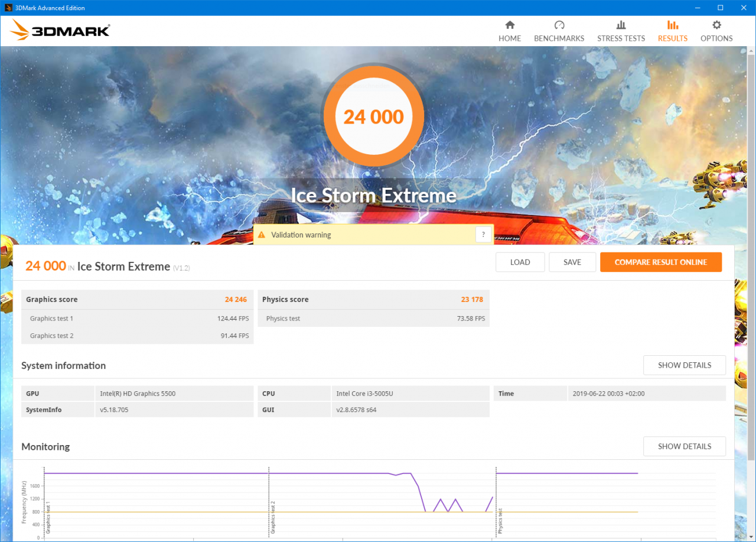Click the Graphics test 2 chart marker
Image resolution: width=756 pixels, height=542 pixels.
[273, 518]
